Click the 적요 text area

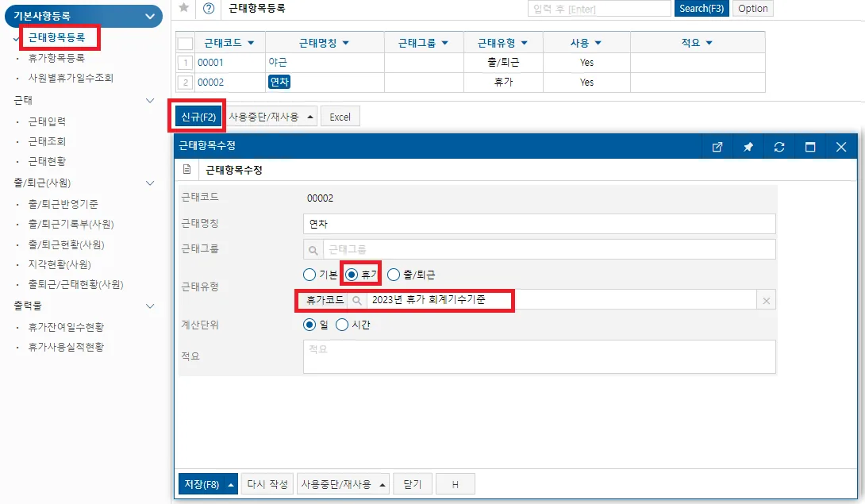tap(539, 356)
